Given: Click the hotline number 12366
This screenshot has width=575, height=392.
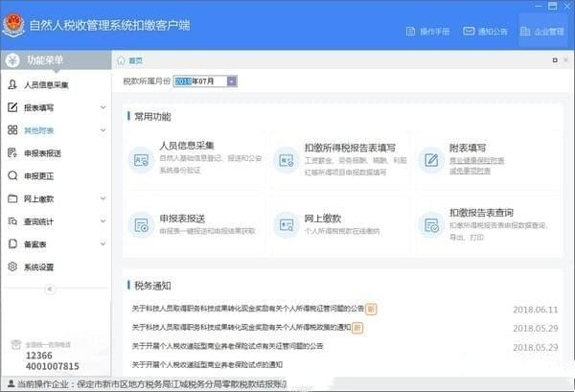Looking at the screenshot, I should click(x=39, y=356).
